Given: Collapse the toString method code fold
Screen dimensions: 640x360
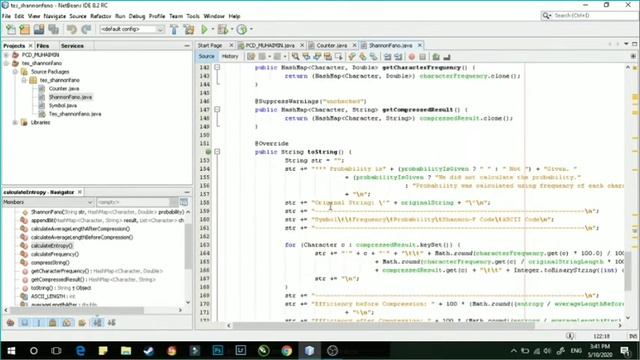Looking at the screenshot, I should point(217,152).
